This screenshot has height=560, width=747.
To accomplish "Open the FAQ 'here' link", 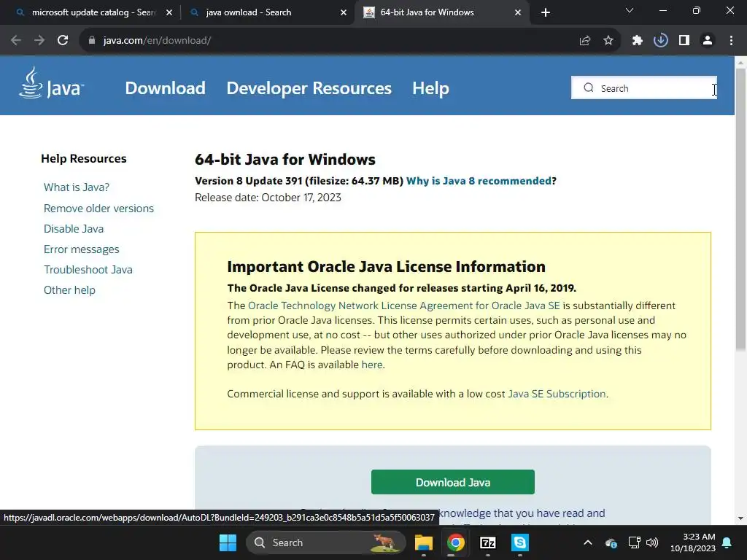I will [x=371, y=365].
